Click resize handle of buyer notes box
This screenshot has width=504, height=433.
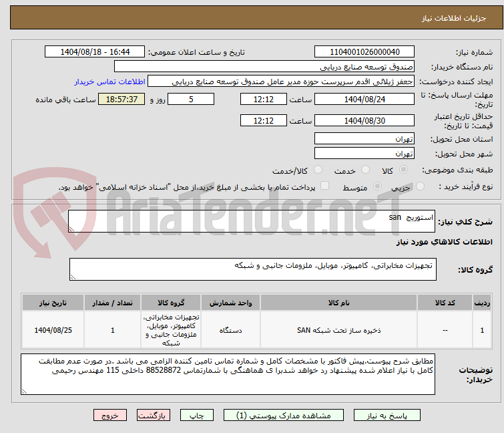[x=24, y=392]
